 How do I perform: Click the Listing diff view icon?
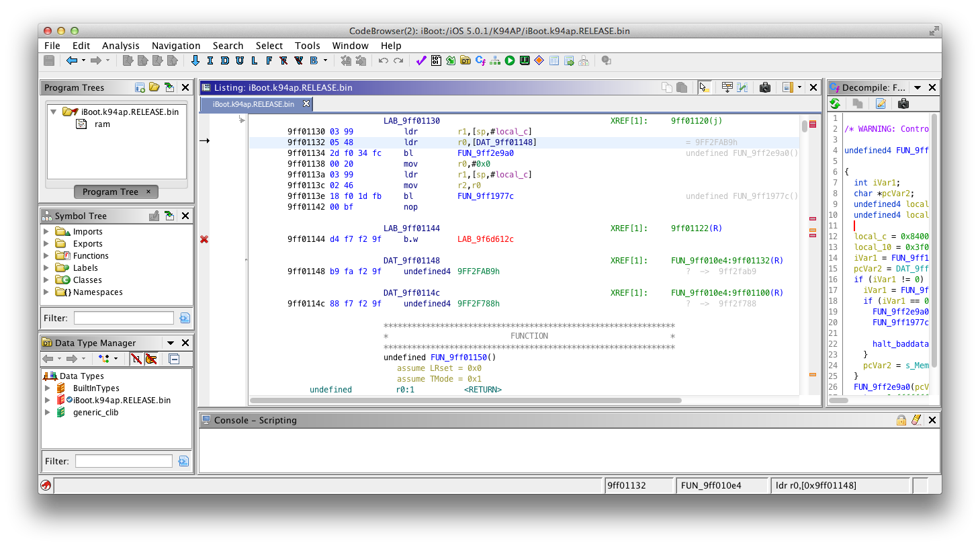[x=742, y=87]
